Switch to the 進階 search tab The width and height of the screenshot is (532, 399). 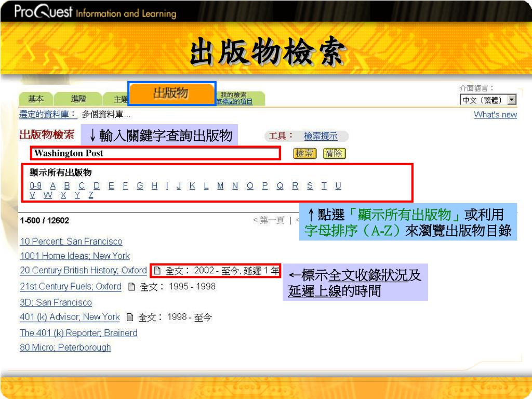(78, 99)
